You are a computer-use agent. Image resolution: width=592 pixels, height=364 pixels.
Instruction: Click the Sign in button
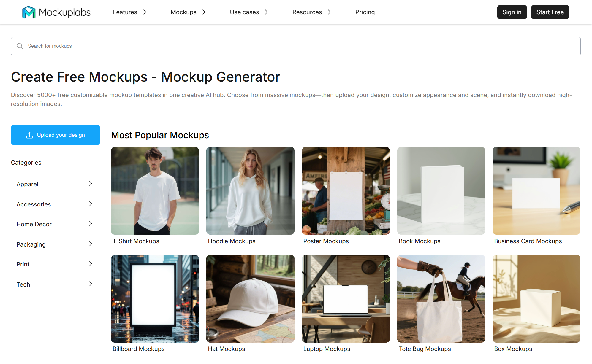512,12
